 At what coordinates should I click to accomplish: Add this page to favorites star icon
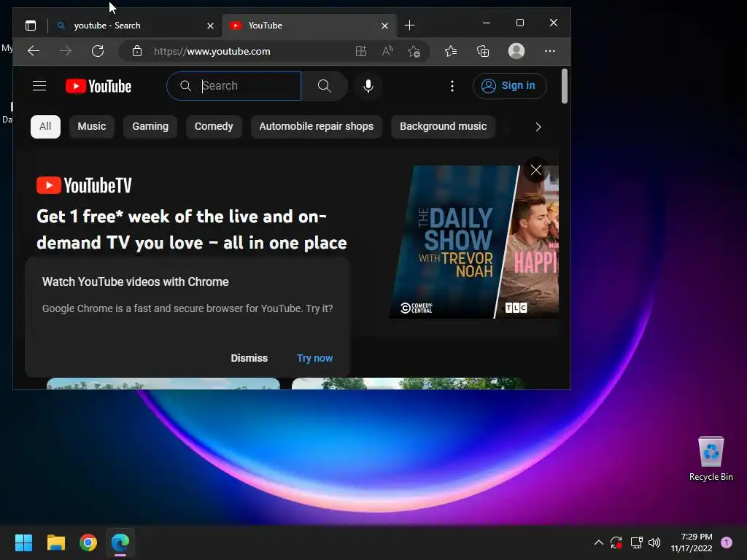click(414, 51)
